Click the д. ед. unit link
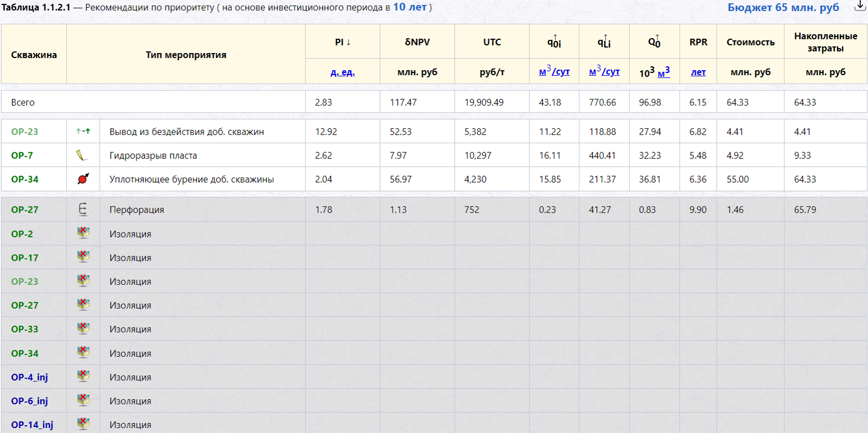Image resolution: width=868 pixels, height=433 pixels. (343, 72)
